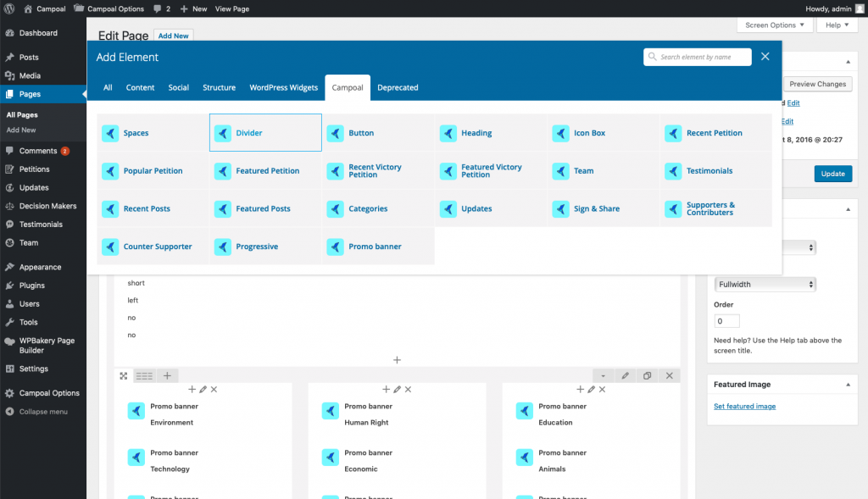Click the Set featured image link

tap(744, 407)
